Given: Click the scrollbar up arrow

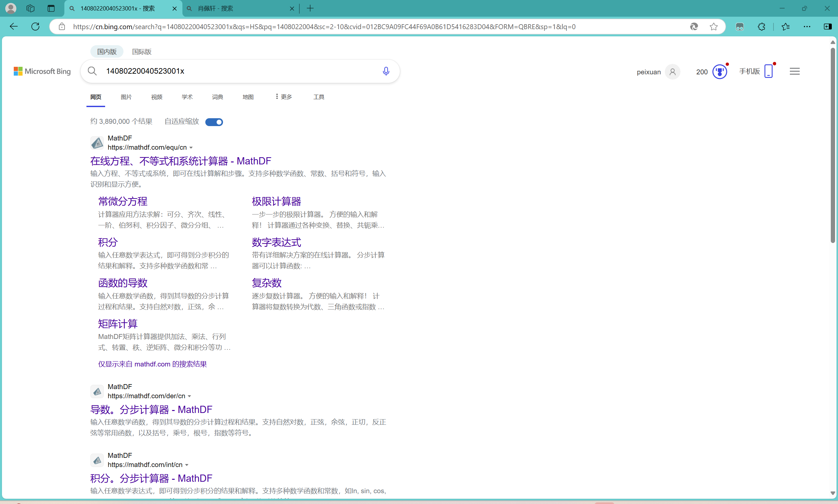Looking at the screenshot, I should (832, 42).
